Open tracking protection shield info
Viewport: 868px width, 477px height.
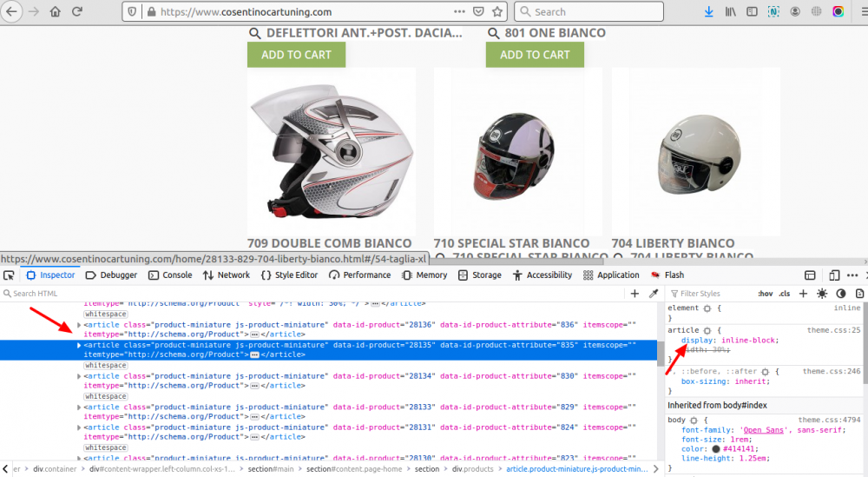pyautogui.click(x=132, y=11)
